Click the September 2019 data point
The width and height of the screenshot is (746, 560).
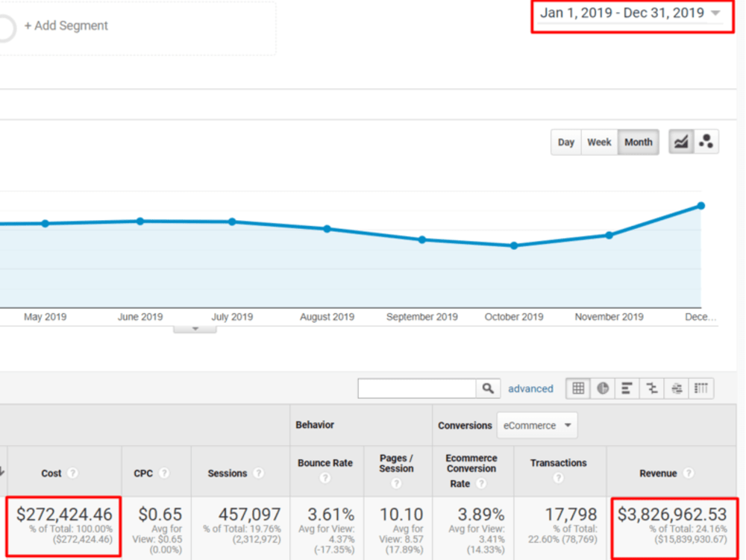click(x=422, y=239)
